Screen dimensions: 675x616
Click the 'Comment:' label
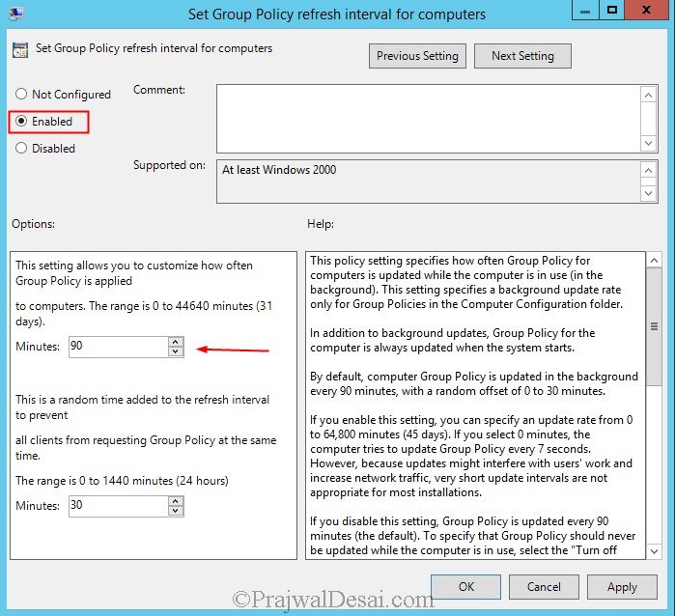pos(158,90)
